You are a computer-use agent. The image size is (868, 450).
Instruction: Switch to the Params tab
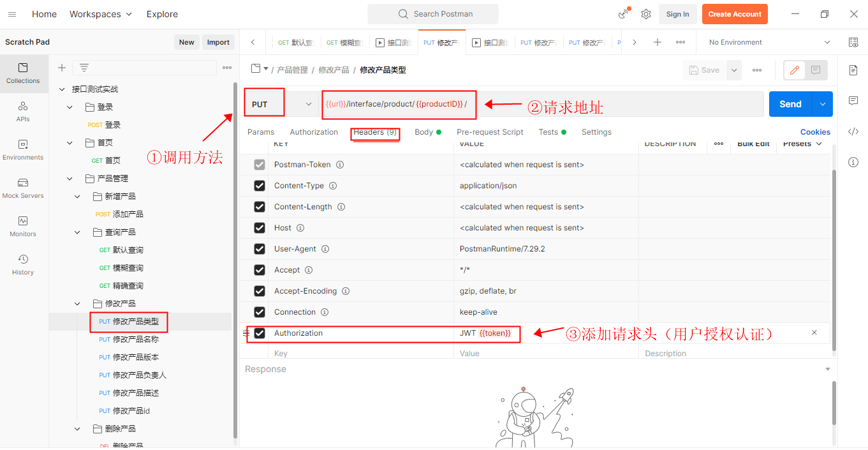coord(261,132)
